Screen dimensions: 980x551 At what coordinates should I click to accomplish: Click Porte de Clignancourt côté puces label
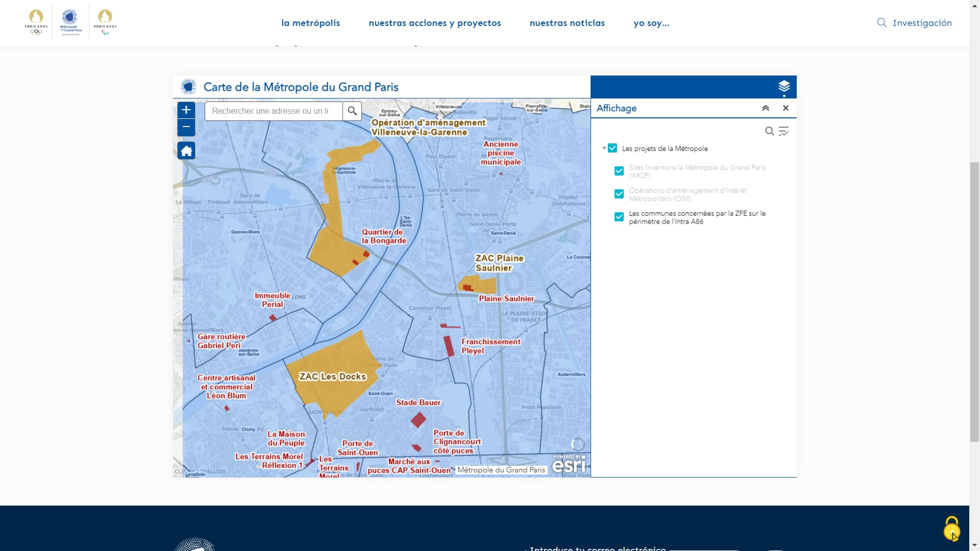point(457,442)
